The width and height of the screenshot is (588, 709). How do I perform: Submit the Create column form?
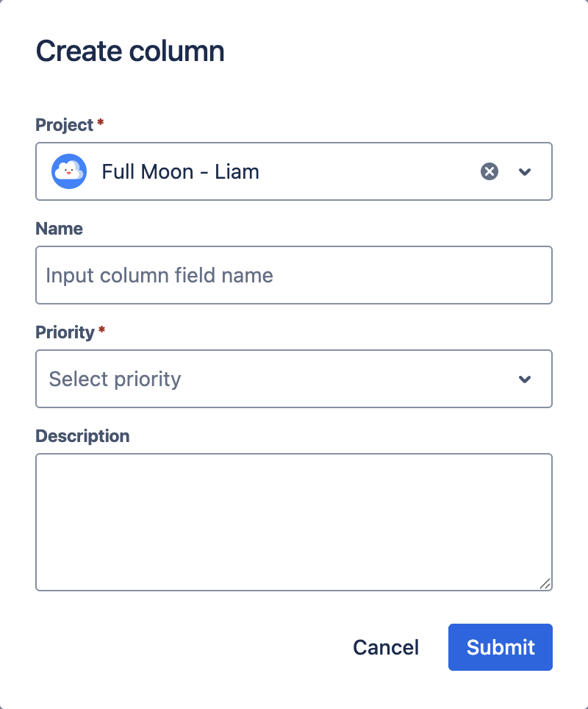point(500,647)
